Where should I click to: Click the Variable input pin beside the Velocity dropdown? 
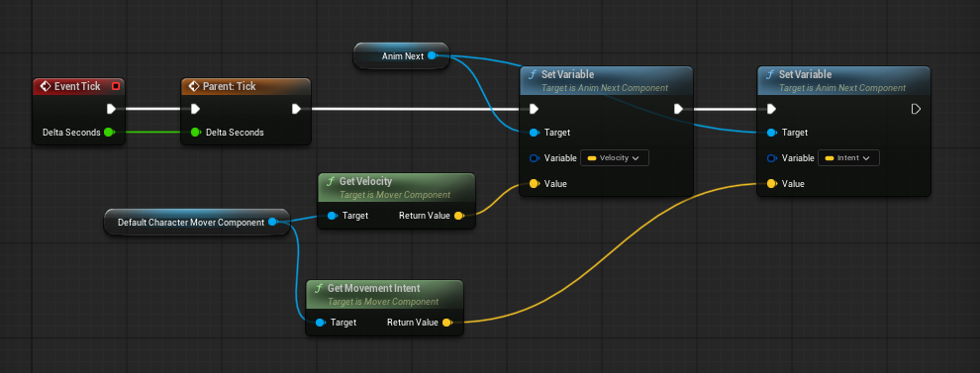point(534,158)
